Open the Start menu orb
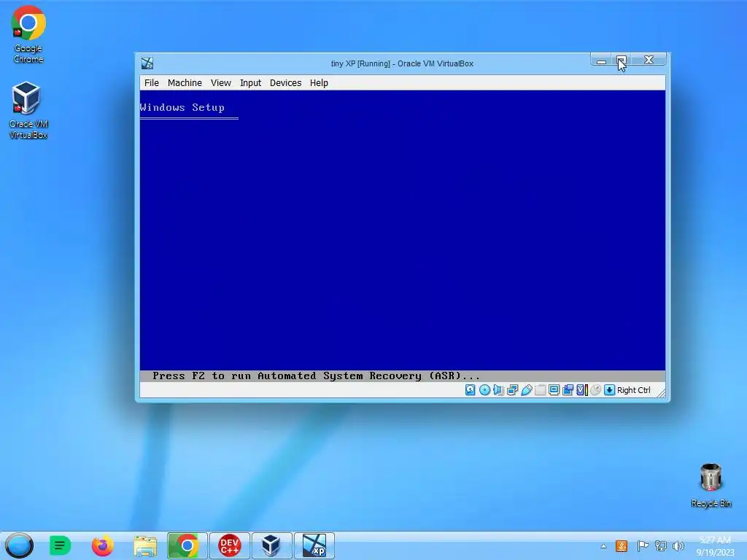 point(19,545)
